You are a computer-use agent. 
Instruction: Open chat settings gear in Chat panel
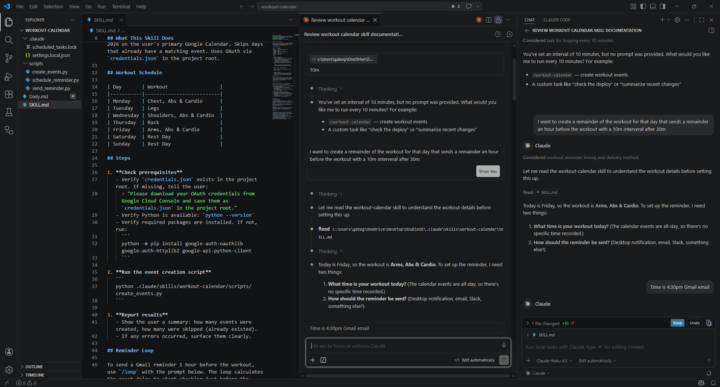tap(677, 20)
